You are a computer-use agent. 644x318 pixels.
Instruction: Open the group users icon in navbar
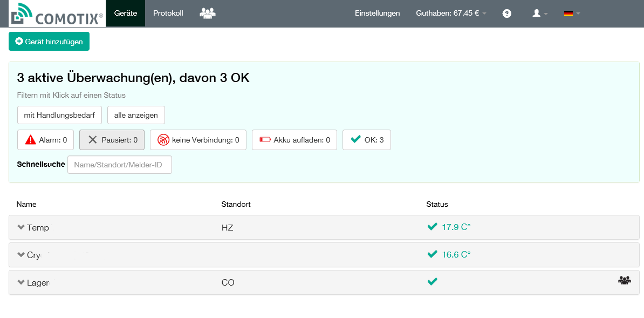click(207, 13)
